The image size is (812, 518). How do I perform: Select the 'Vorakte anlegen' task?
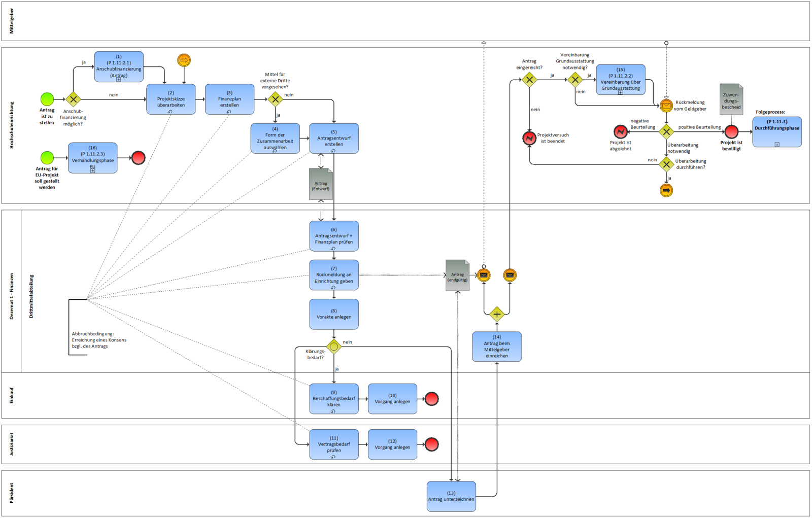pyautogui.click(x=334, y=314)
